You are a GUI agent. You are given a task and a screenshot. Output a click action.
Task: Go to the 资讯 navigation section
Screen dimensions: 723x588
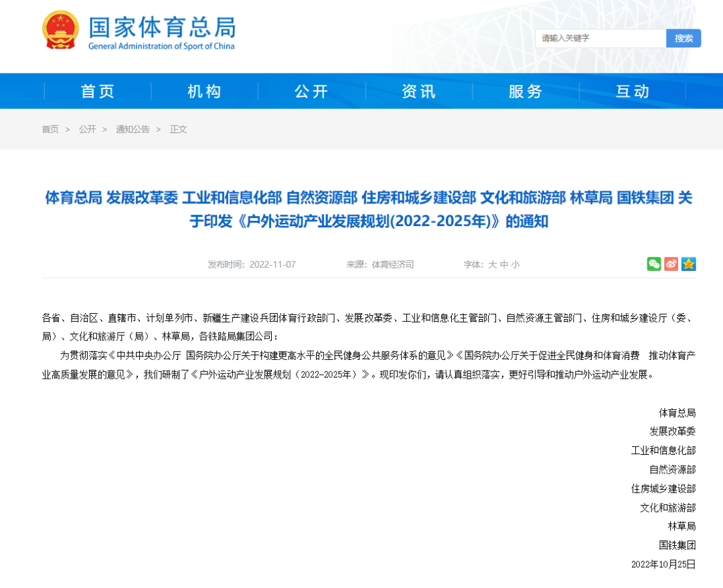pos(419,92)
